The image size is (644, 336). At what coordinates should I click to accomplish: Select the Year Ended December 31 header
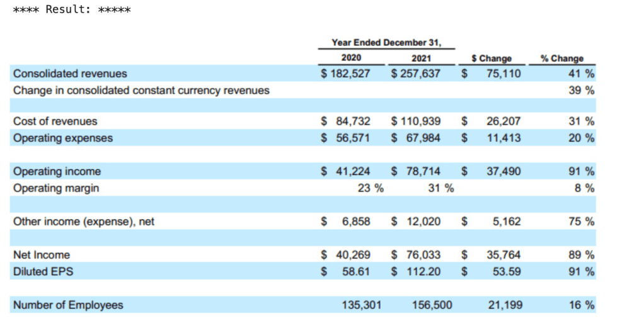pyautogui.click(x=386, y=43)
